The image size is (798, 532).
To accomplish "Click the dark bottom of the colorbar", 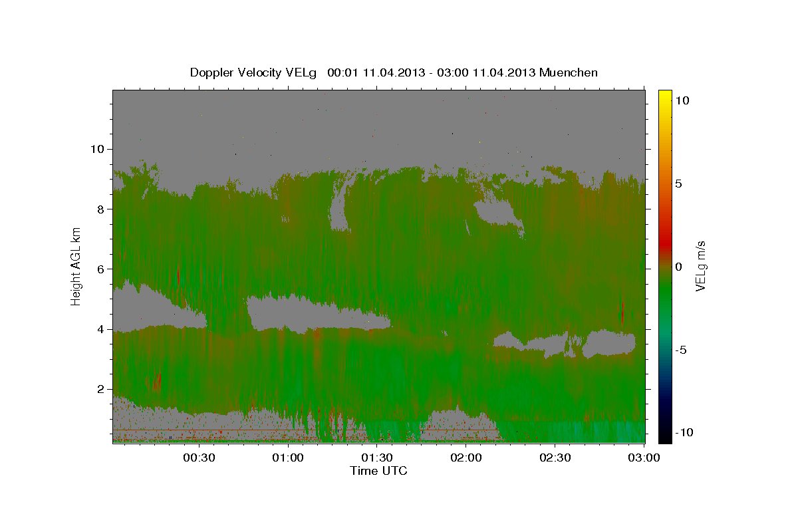I will 664,432.
